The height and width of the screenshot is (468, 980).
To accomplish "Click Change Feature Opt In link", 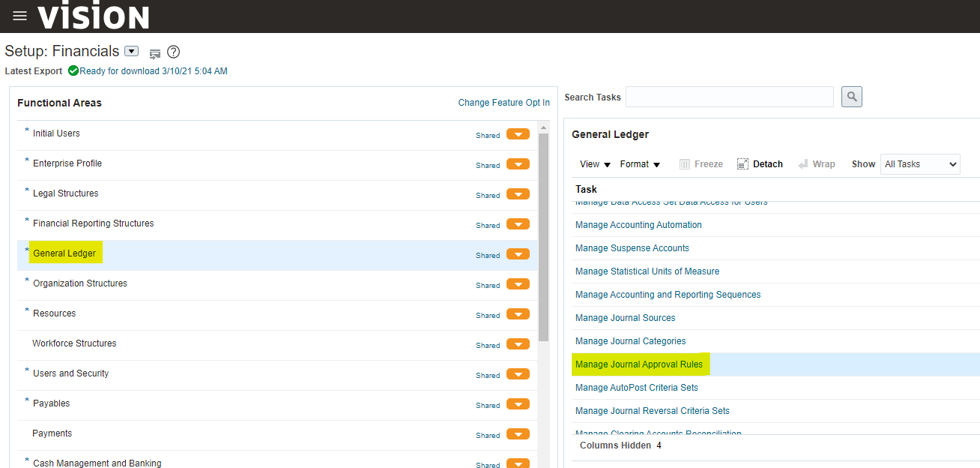I will tap(503, 103).
